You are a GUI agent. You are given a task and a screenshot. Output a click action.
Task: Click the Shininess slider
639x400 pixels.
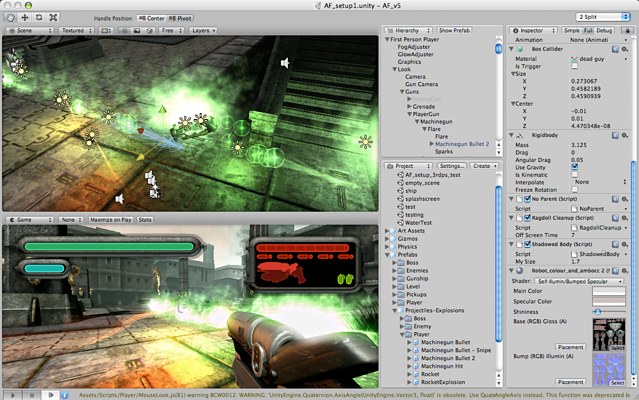tap(608, 312)
